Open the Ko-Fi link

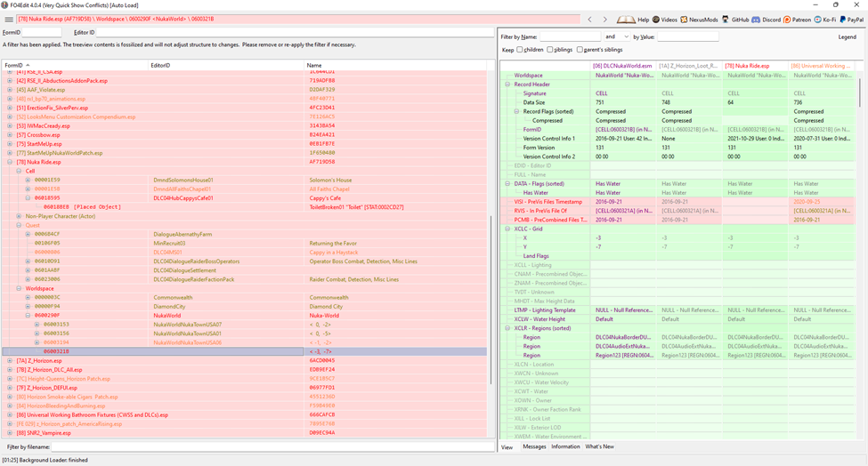point(824,20)
